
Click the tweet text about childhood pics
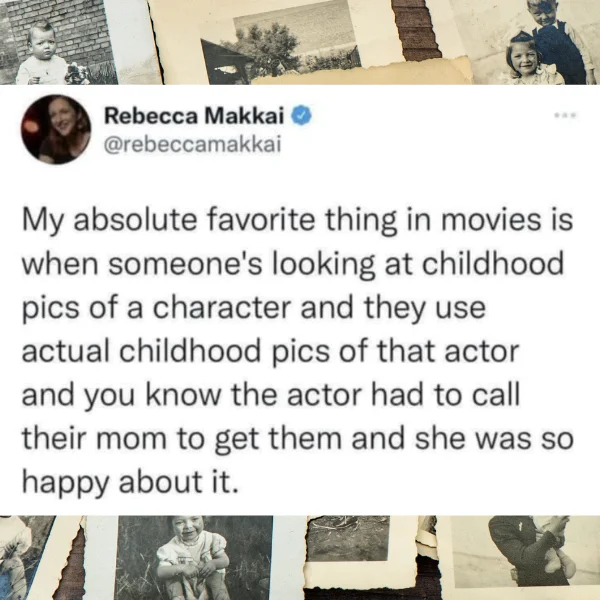click(297, 351)
